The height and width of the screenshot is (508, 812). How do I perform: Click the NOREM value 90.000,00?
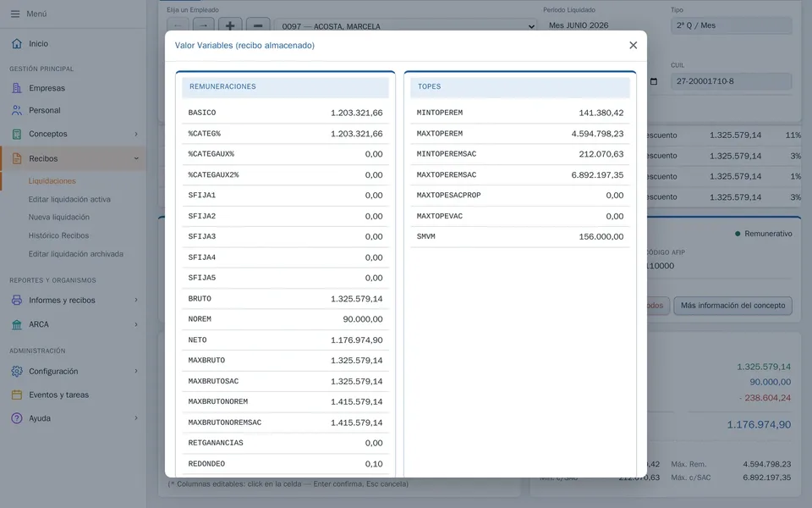tap(363, 319)
